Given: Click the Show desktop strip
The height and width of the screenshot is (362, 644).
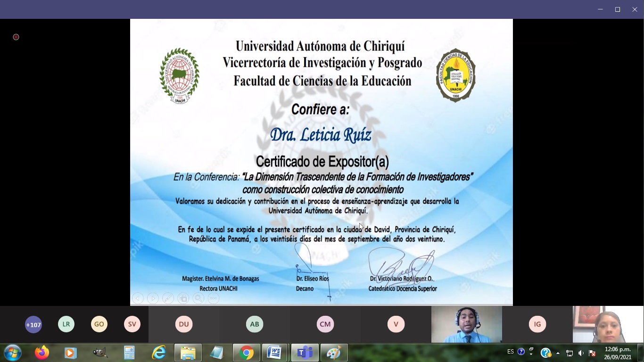Looking at the screenshot, I should [x=640, y=353].
